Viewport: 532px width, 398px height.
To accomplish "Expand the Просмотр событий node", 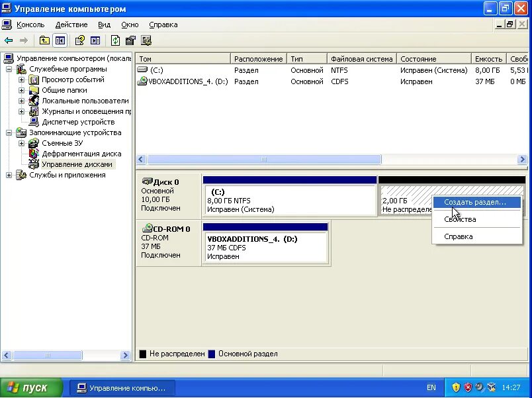I will 21,80.
